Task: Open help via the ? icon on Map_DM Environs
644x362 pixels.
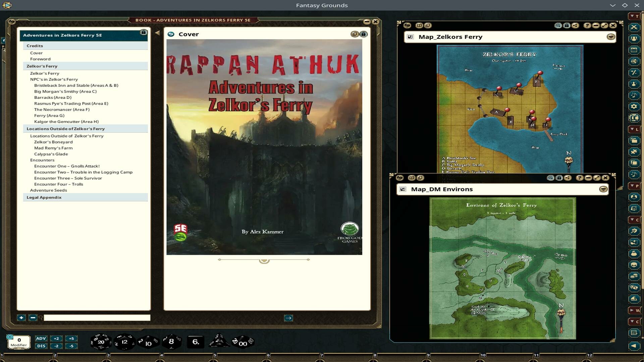Action: point(579,178)
